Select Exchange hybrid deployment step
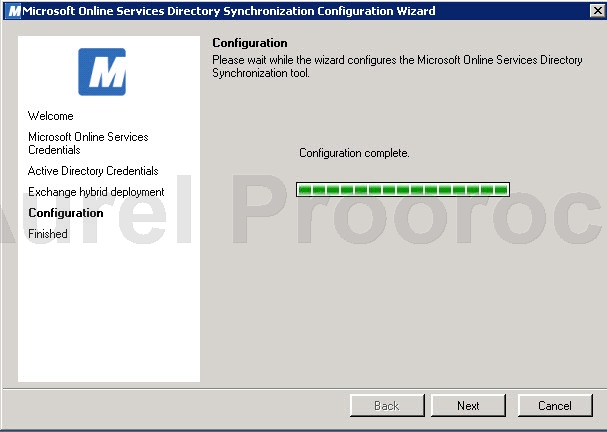This screenshot has height=432, width=607. (96, 192)
